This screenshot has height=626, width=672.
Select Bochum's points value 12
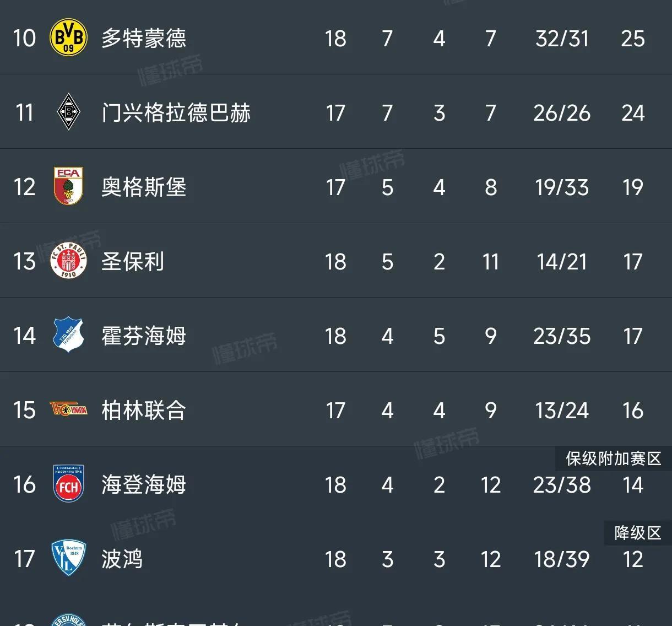[632, 559]
